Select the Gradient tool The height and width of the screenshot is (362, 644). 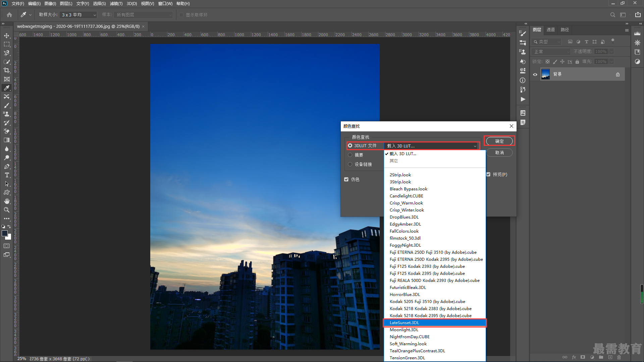coord(7,140)
